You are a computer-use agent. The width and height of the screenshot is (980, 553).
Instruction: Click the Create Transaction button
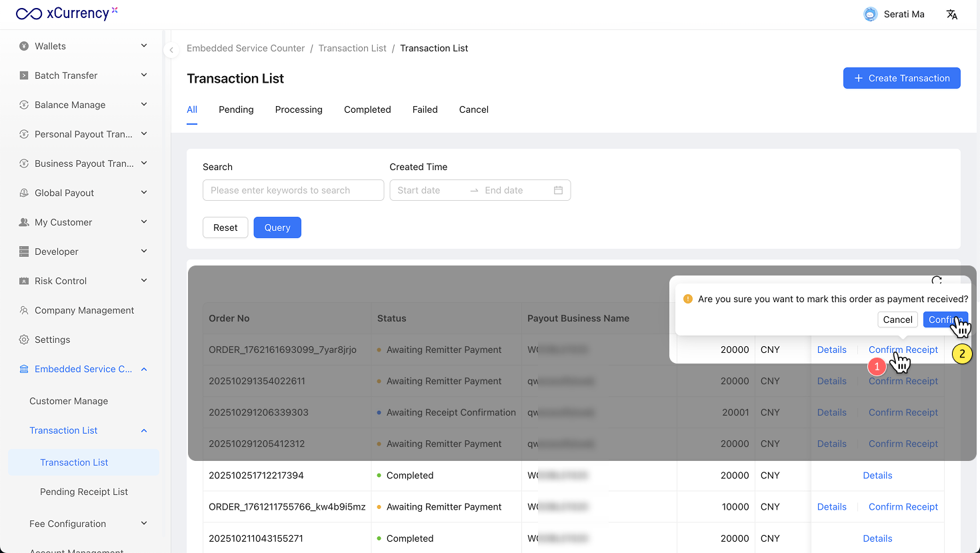point(901,78)
